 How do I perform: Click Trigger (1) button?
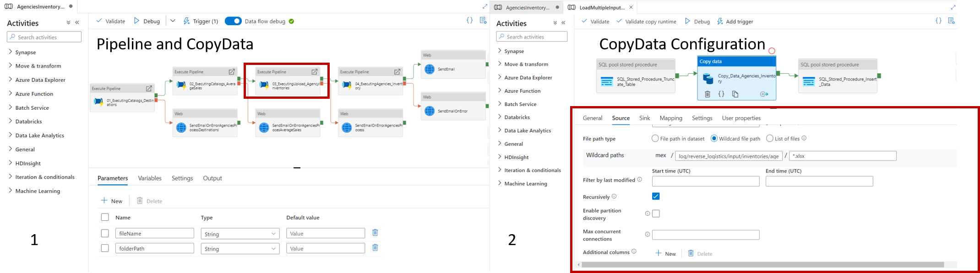[201, 21]
